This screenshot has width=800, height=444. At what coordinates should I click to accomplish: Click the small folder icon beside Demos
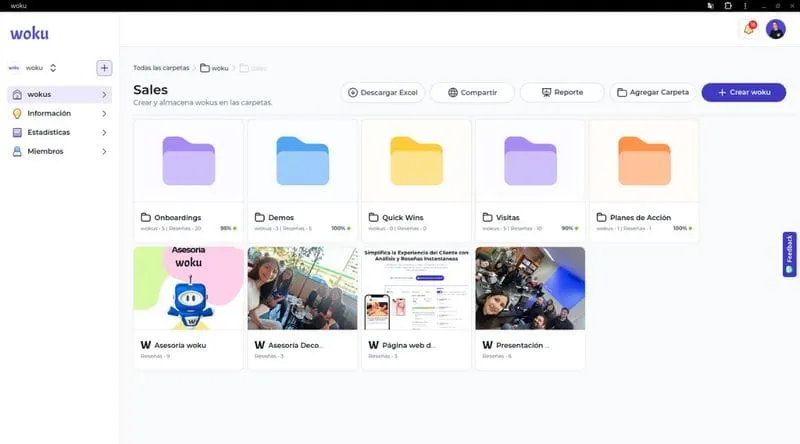point(260,217)
